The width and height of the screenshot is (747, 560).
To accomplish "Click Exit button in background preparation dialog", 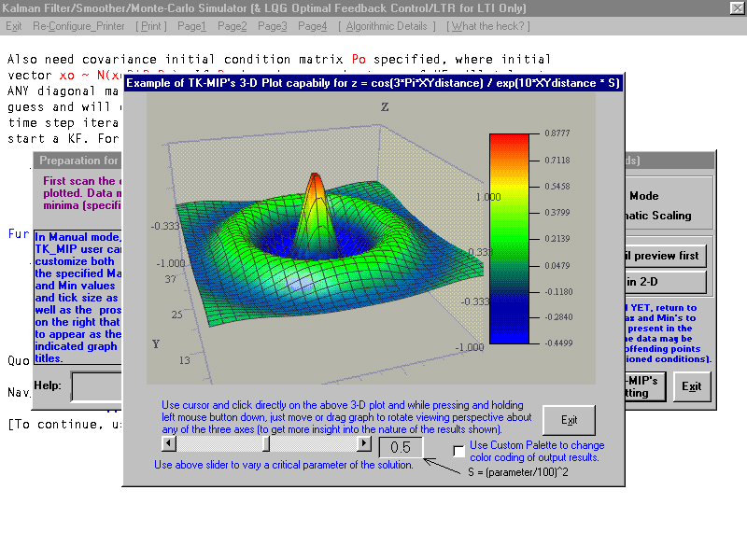I will (692, 386).
